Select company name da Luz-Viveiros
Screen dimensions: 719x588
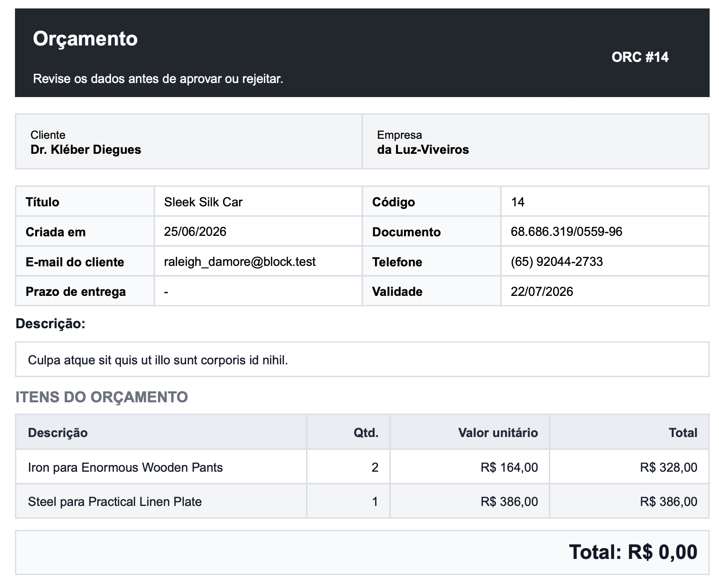(x=423, y=150)
